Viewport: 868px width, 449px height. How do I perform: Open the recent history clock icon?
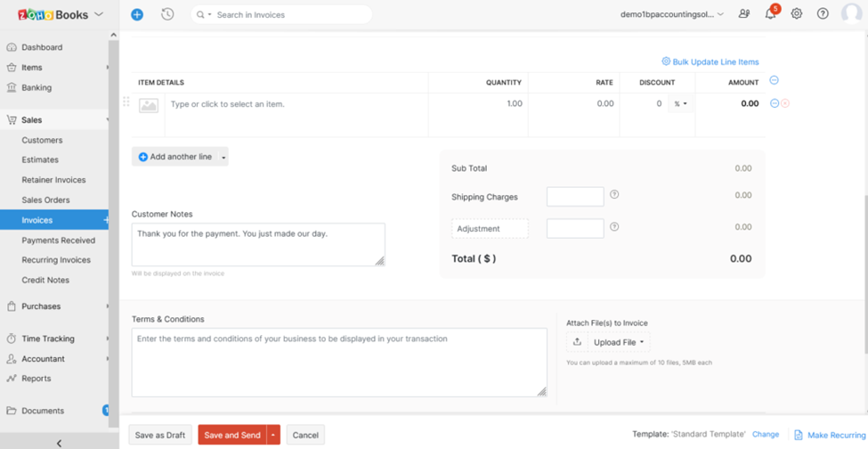167,14
